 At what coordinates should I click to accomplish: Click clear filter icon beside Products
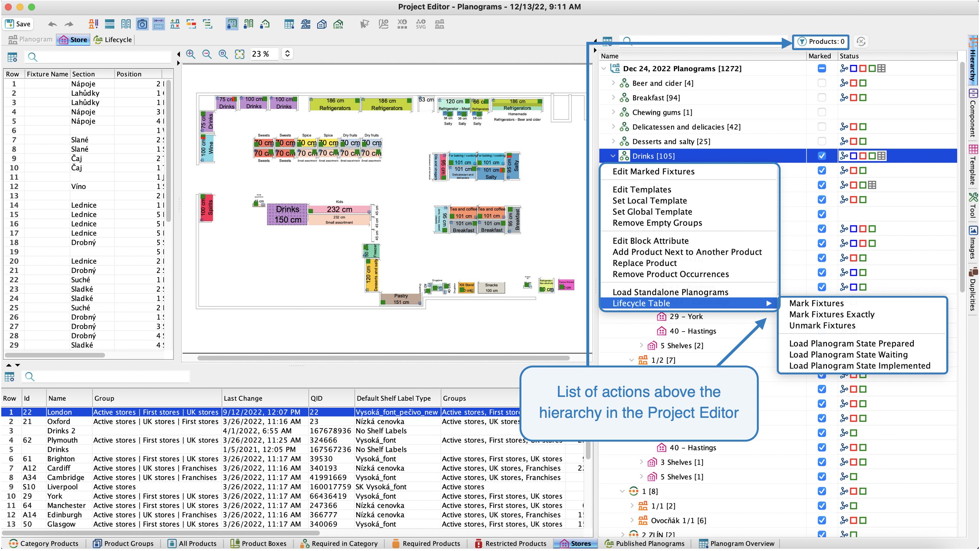(x=861, y=42)
